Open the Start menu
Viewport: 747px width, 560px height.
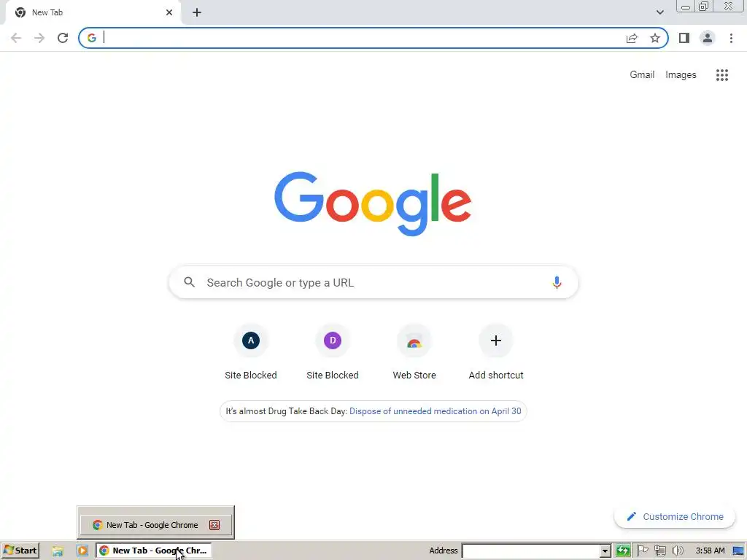click(x=20, y=551)
